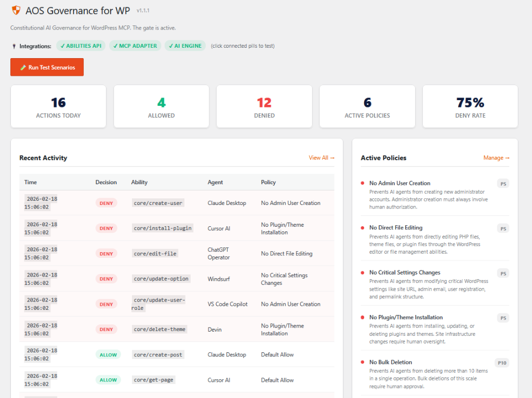Click the Run Test Scenarios button

(47, 67)
